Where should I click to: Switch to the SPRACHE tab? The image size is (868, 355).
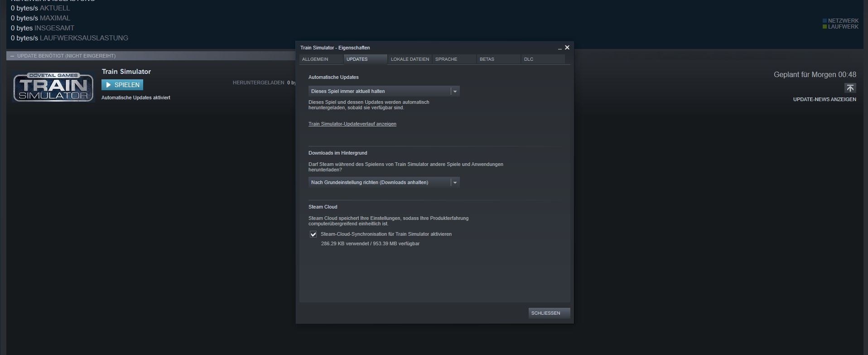click(454, 59)
